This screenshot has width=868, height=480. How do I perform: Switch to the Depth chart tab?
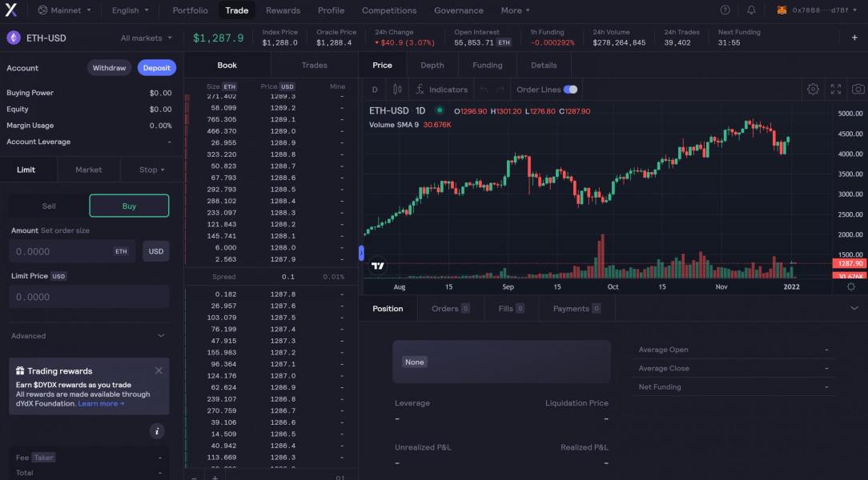[432, 66]
